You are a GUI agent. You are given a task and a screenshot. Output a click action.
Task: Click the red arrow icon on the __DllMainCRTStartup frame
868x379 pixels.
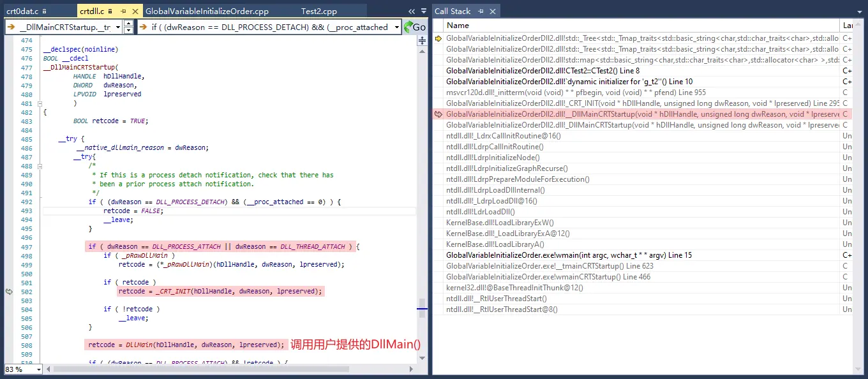(438, 114)
